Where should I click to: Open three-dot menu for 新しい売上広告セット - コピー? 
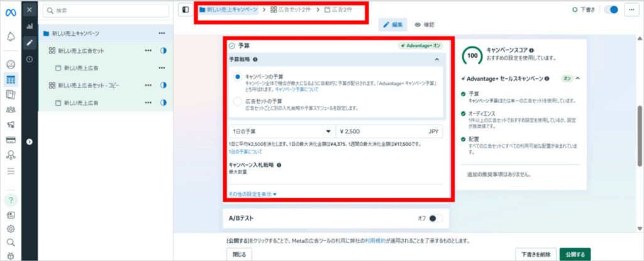pyautogui.click(x=148, y=85)
